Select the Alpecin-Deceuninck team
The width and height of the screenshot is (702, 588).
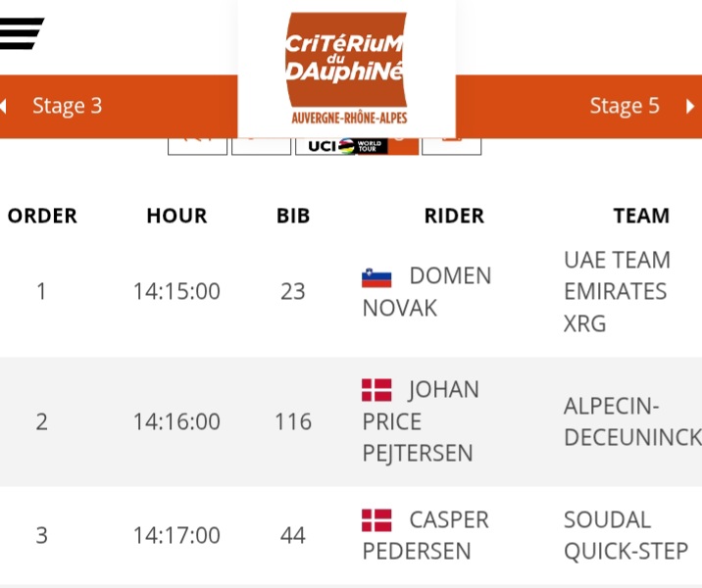(x=631, y=421)
